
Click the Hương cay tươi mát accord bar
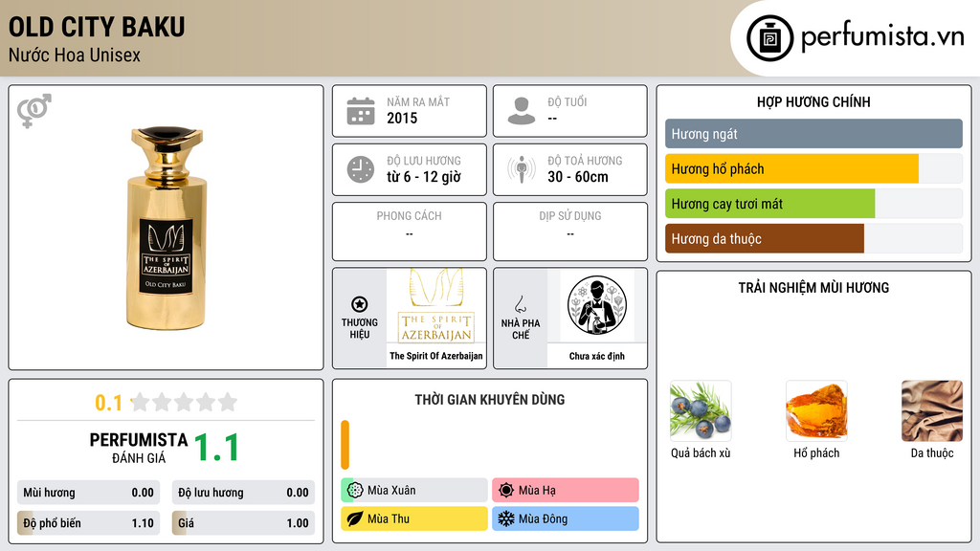pos(813,204)
